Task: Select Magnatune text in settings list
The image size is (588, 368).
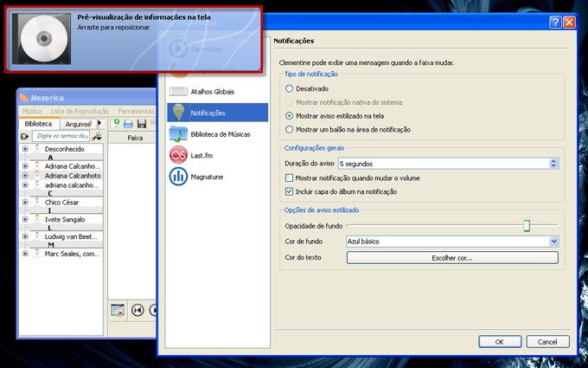Action: point(207,177)
